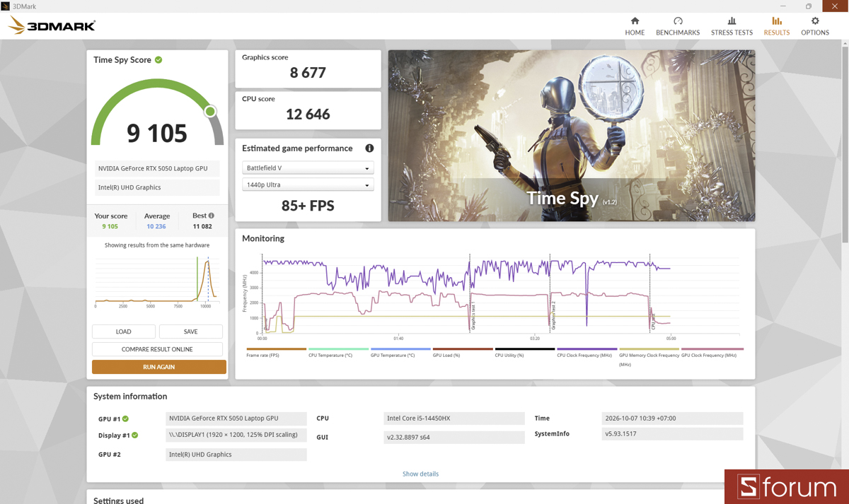The height and width of the screenshot is (504, 849).
Task: Open the HOME tab
Action: point(635,26)
